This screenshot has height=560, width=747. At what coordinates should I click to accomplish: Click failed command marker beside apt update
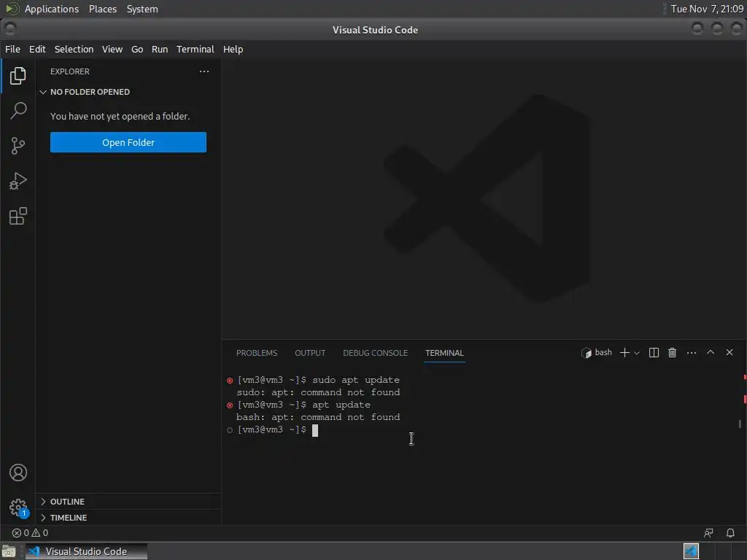[x=230, y=405]
